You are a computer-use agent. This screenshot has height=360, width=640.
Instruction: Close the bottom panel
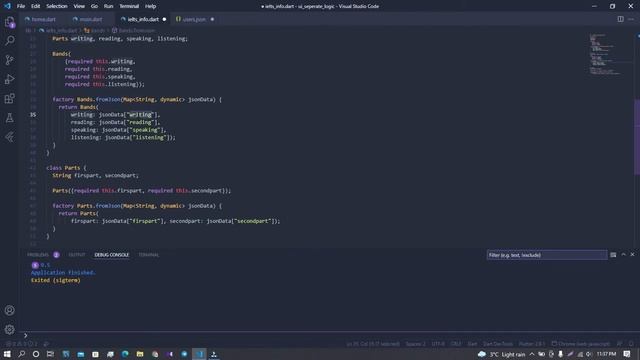(x=633, y=255)
